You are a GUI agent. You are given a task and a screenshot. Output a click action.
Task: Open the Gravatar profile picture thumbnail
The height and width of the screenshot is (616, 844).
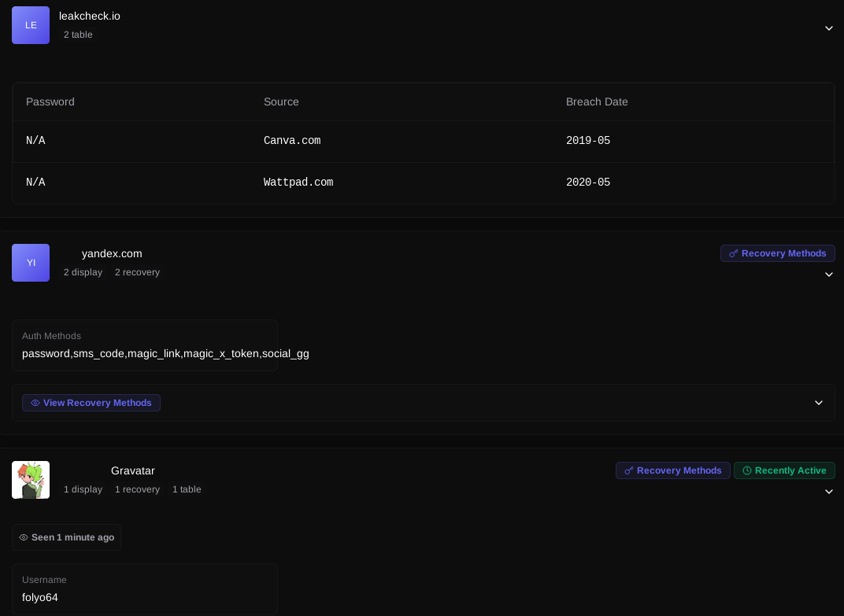[31, 480]
